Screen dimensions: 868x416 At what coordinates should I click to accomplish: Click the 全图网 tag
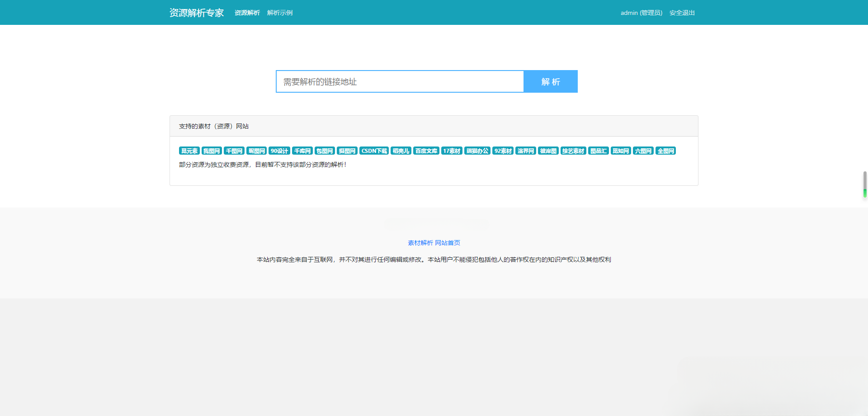pos(665,151)
